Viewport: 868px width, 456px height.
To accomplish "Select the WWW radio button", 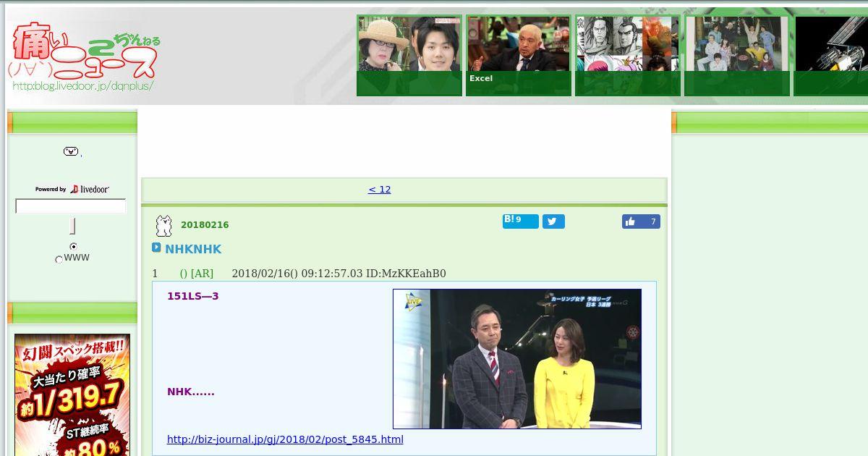I will coord(59,259).
